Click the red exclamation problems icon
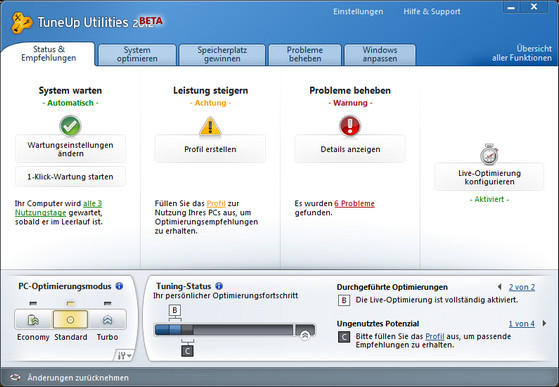559x387 pixels. [x=350, y=125]
